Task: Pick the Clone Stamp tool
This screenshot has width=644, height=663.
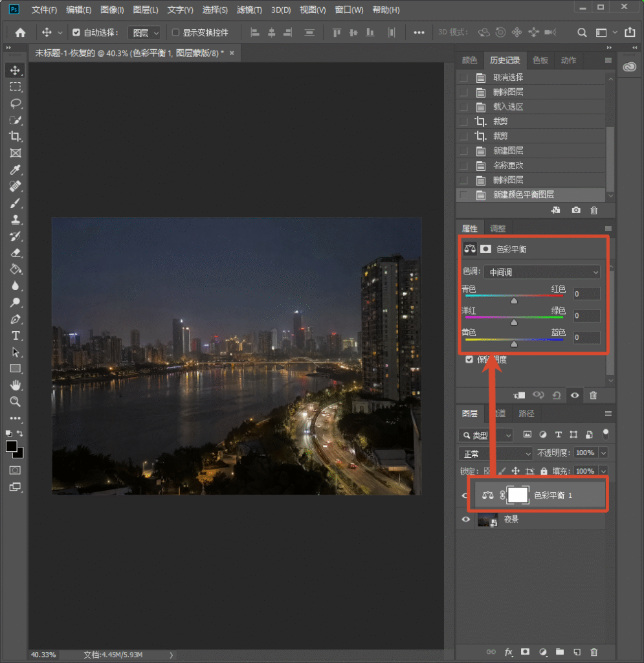Action: coord(16,219)
